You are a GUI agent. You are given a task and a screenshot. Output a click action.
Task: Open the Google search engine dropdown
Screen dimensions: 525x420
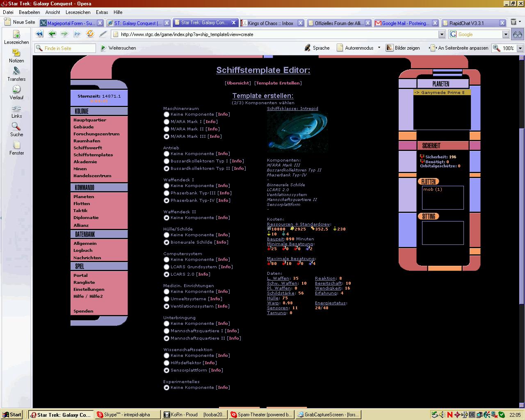[506, 34]
